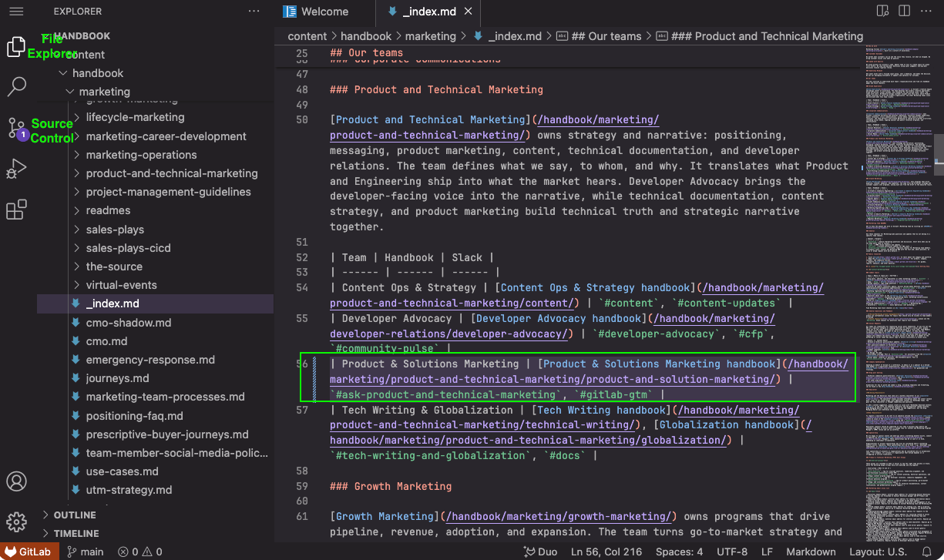Open the Source Control view

pyautogui.click(x=16, y=128)
